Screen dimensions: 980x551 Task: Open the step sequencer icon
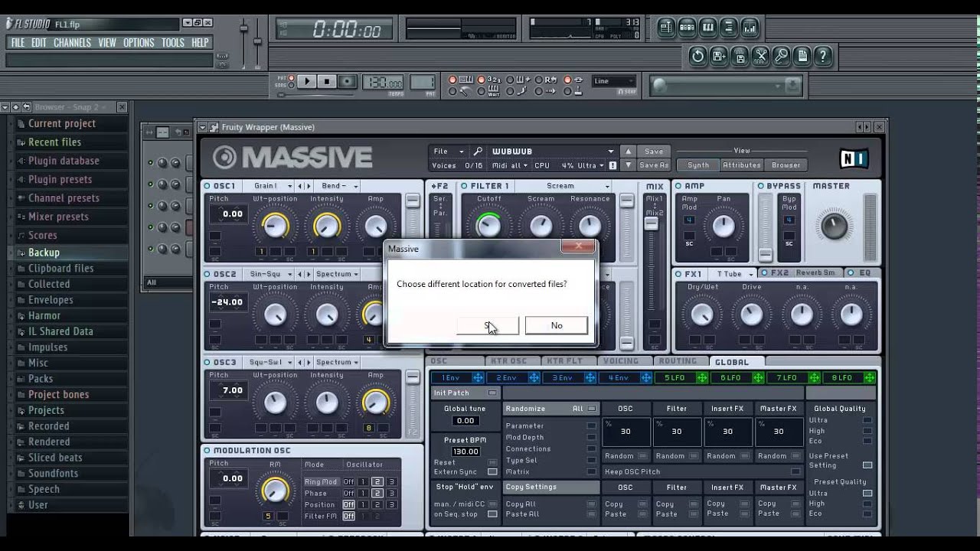click(x=687, y=28)
